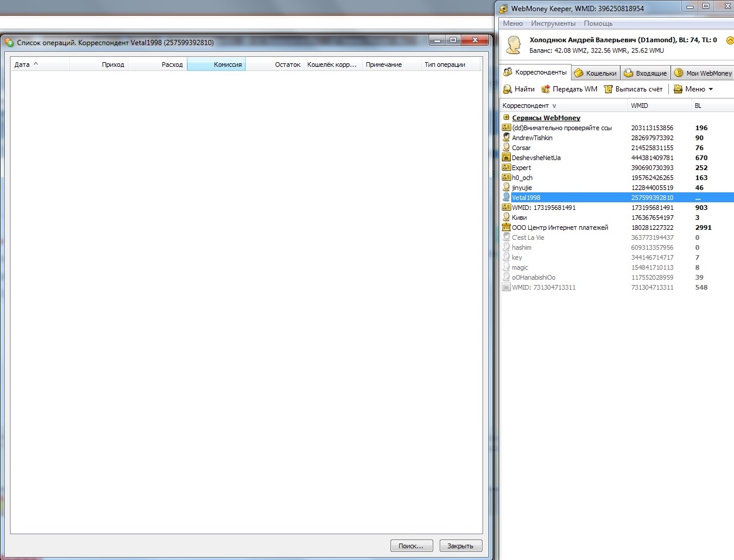This screenshot has width=734, height=560.
Task: Select the Vetal1998 correspondent row
Action: pyautogui.click(x=617, y=198)
